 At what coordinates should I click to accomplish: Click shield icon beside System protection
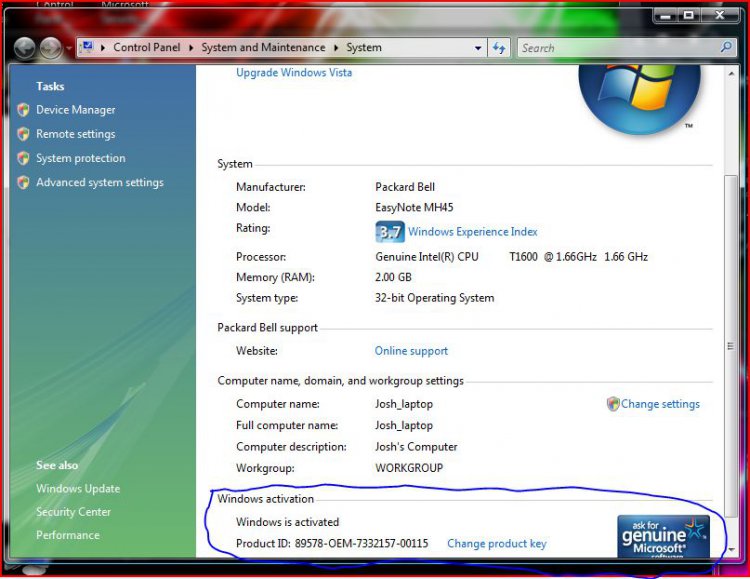pyautogui.click(x=23, y=158)
